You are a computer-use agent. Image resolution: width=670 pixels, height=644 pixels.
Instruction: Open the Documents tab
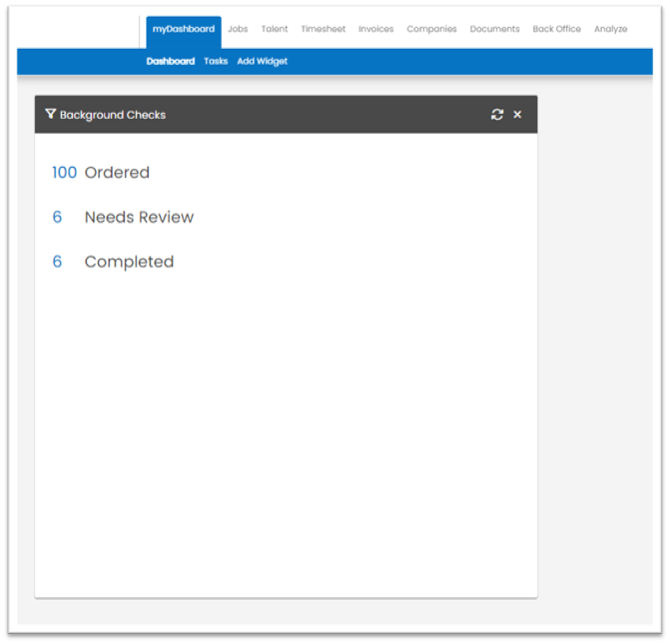[x=494, y=29]
